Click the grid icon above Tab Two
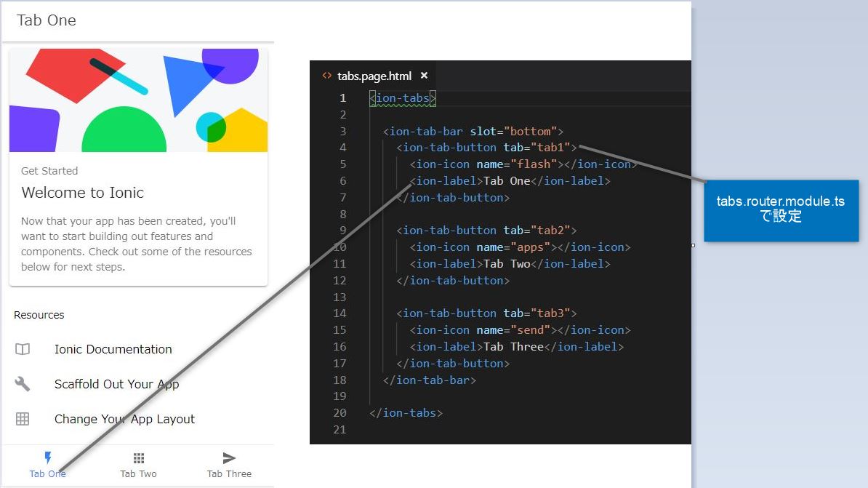The image size is (868, 488). coord(138,457)
